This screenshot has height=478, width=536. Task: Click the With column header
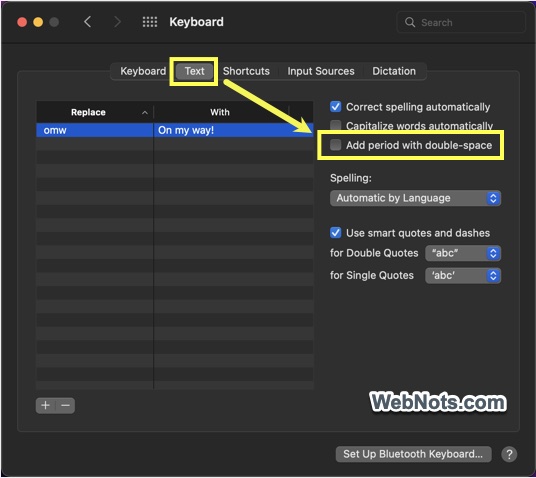[x=221, y=112]
